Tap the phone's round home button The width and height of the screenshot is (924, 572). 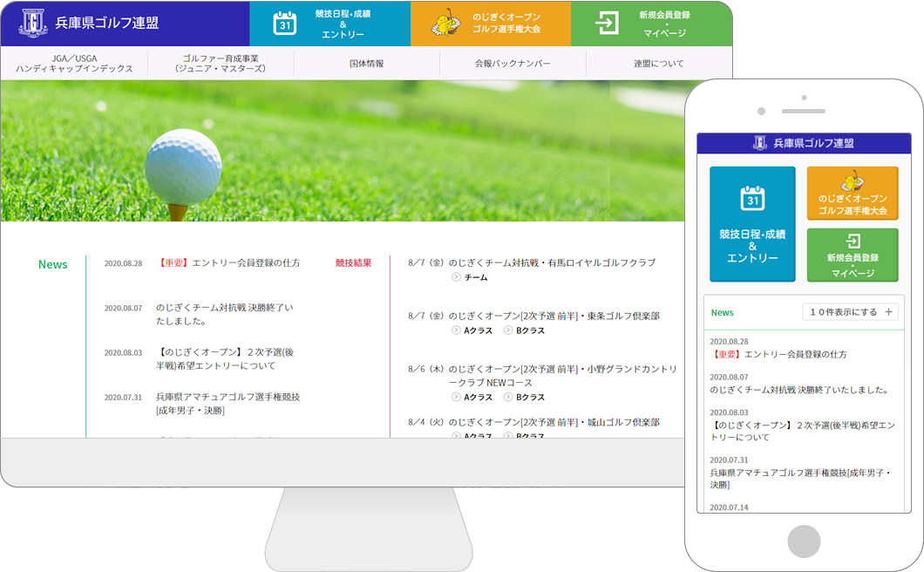(x=804, y=541)
